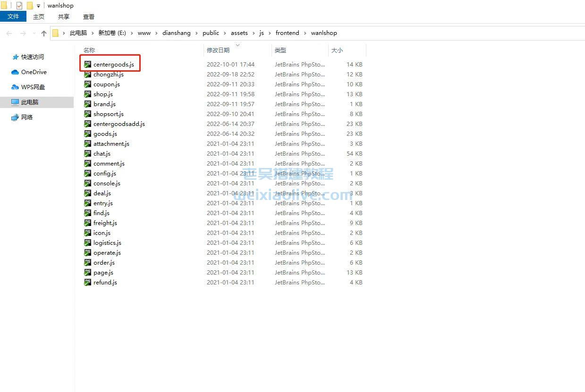
Task: Open the quick access toolbar dropdown arrow
Action: coord(38,6)
